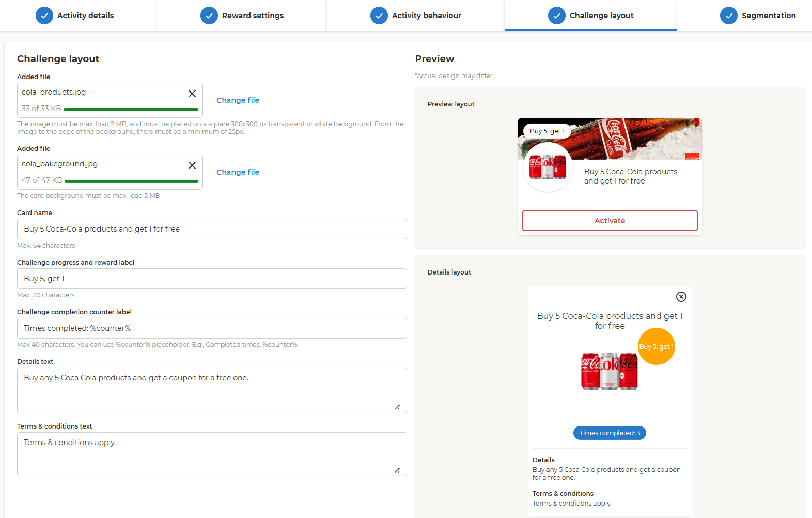Edit the Challenge completion counter label field
Image resolution: width=812 pixels, height=518 pixels.
point(212,328)
